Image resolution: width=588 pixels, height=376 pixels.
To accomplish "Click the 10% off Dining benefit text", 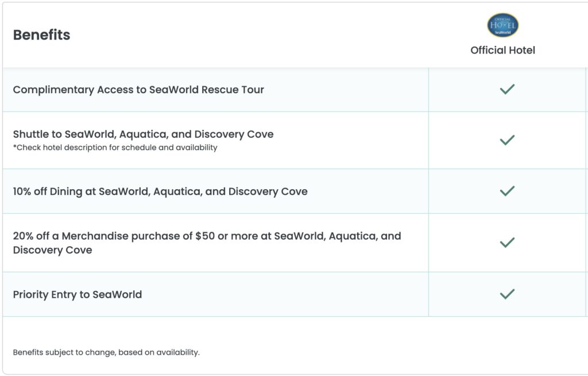I will click(x=160, y=191).
